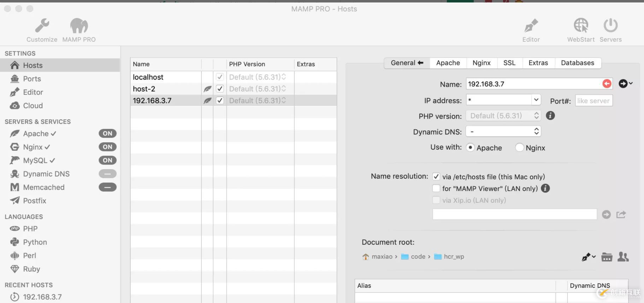Image resolution: width=644 pixels, height=303 pixels.
Task: Open the PHP version dropdown
Action: pyautogui.click(x=503, y=115)
